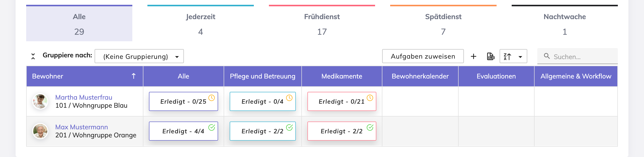Click the sort order icon
The image size is (644, 157).
(507, 56)
